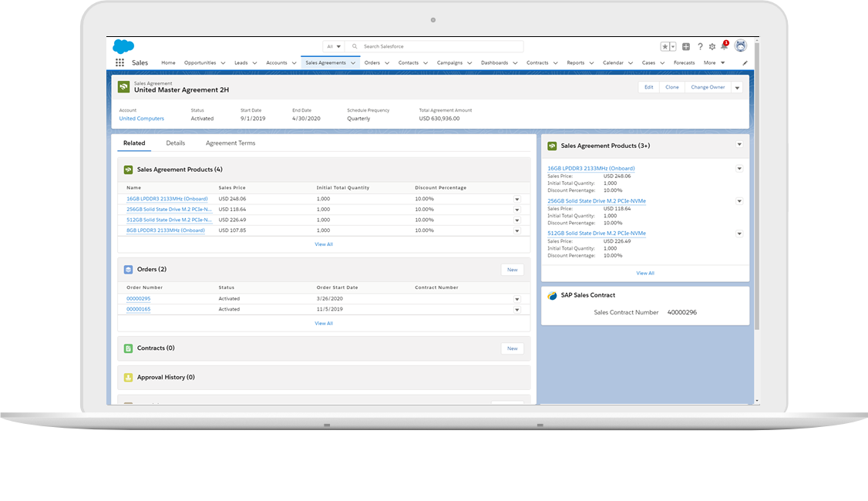Screen dimensions: 868x501
Task: Go to the Home tab
Action: click(x=168, y=62)
